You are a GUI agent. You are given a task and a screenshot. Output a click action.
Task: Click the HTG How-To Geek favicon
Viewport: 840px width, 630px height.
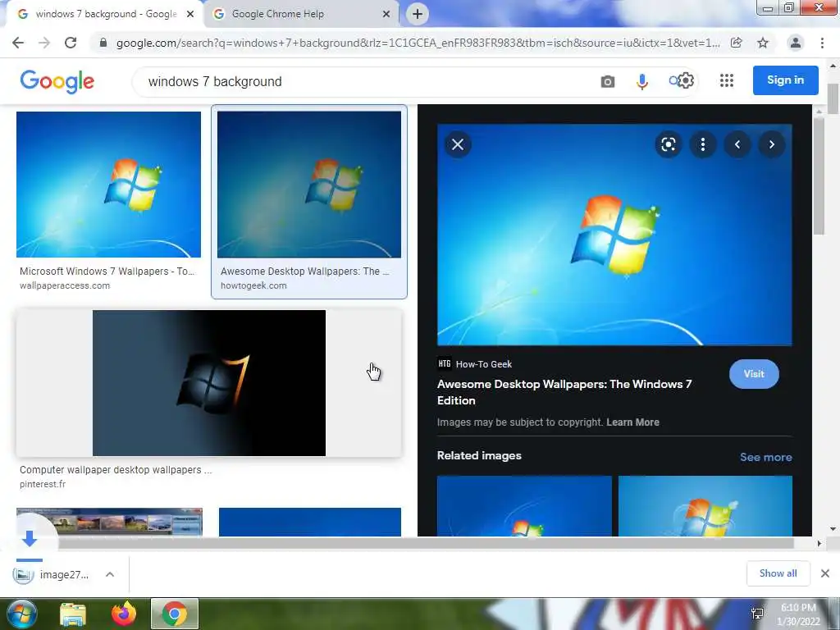coord(444,363)
